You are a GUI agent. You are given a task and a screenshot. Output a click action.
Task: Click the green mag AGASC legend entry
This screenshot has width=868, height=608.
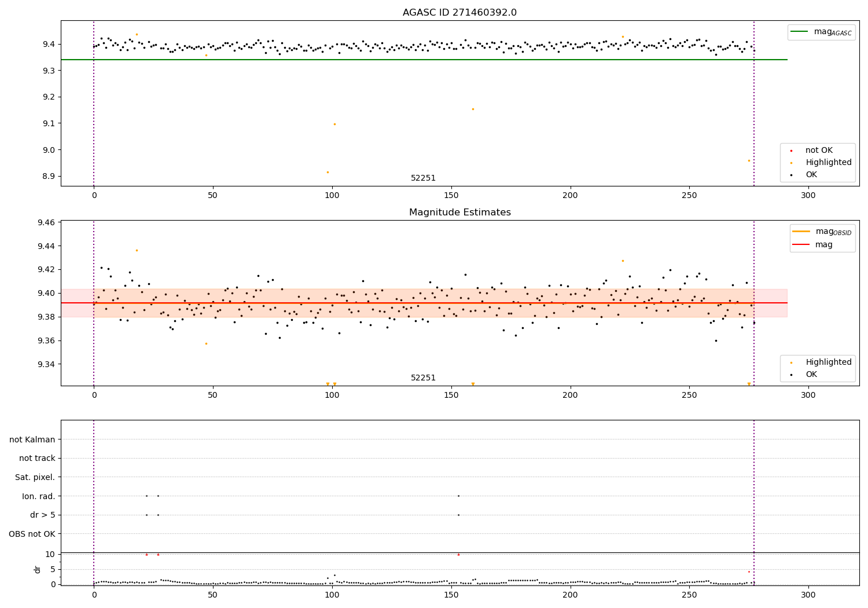tap(822, 32)
